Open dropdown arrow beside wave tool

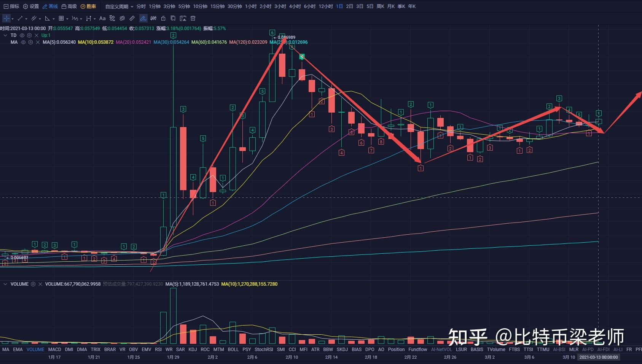coord(81,19)
